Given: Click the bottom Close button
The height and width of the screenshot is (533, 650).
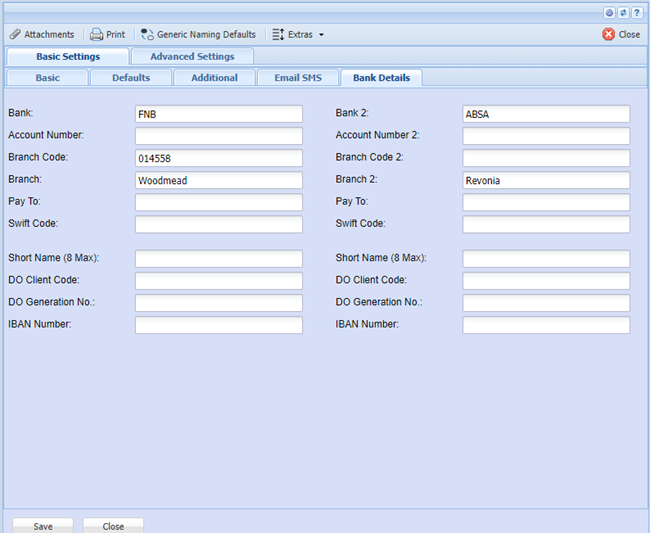Looking at the screenshot, I should 113,526.
